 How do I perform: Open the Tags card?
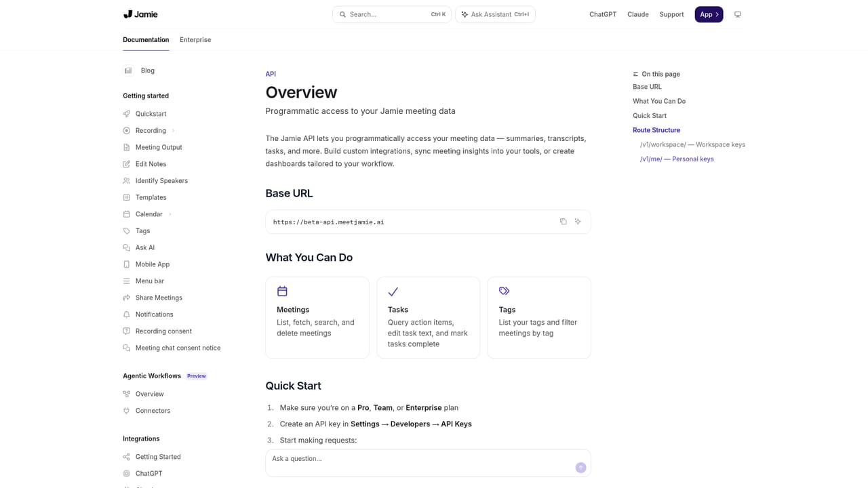point(539,317)
